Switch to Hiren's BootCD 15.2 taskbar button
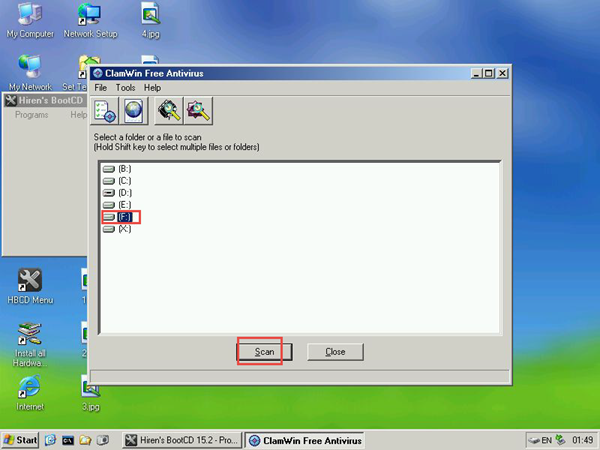The image size is (600, 450). 182,440
